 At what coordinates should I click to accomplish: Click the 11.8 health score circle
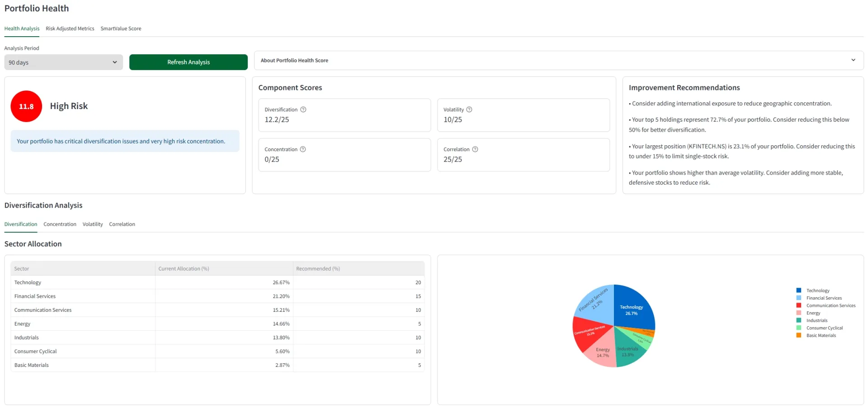tap(26, 106)
